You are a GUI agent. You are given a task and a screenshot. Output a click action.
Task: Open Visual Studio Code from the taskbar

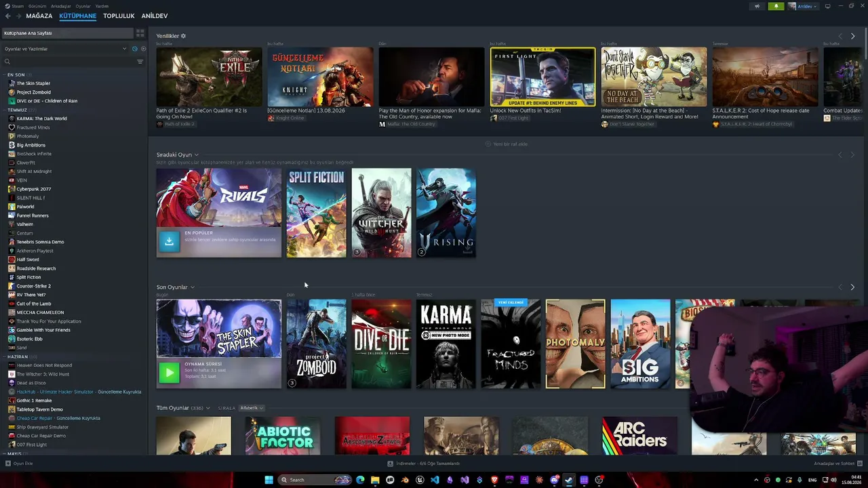435,480
